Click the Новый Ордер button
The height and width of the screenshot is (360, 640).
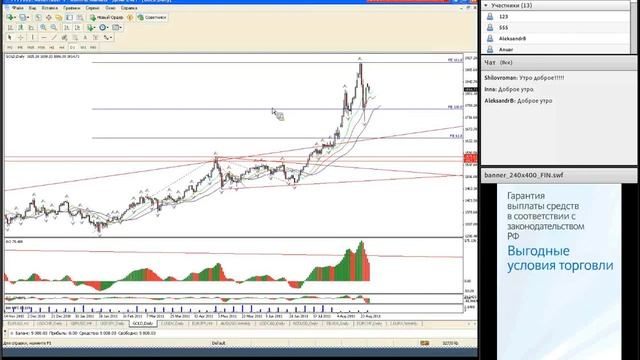click(x=106, y=17)
